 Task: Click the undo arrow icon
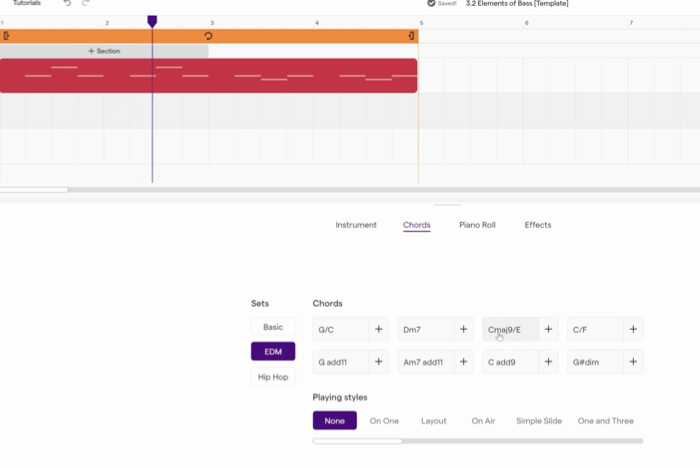pos(67,3)
